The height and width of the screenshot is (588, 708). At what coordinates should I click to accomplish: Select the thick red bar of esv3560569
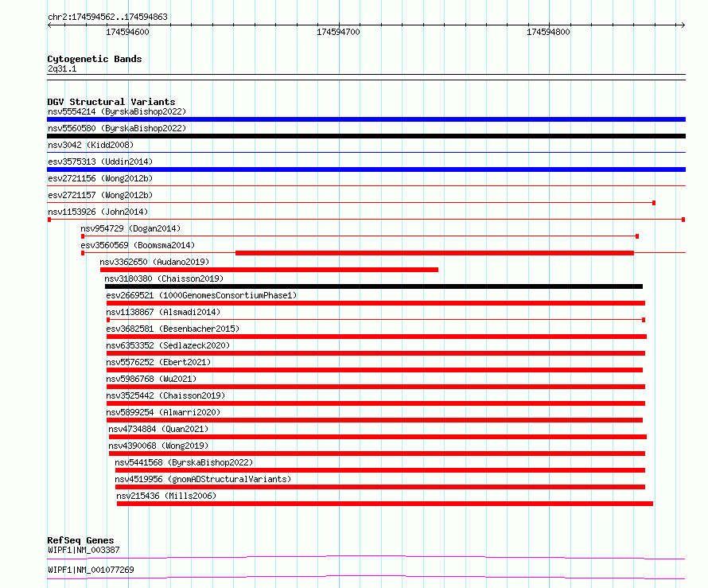(434, 253)
